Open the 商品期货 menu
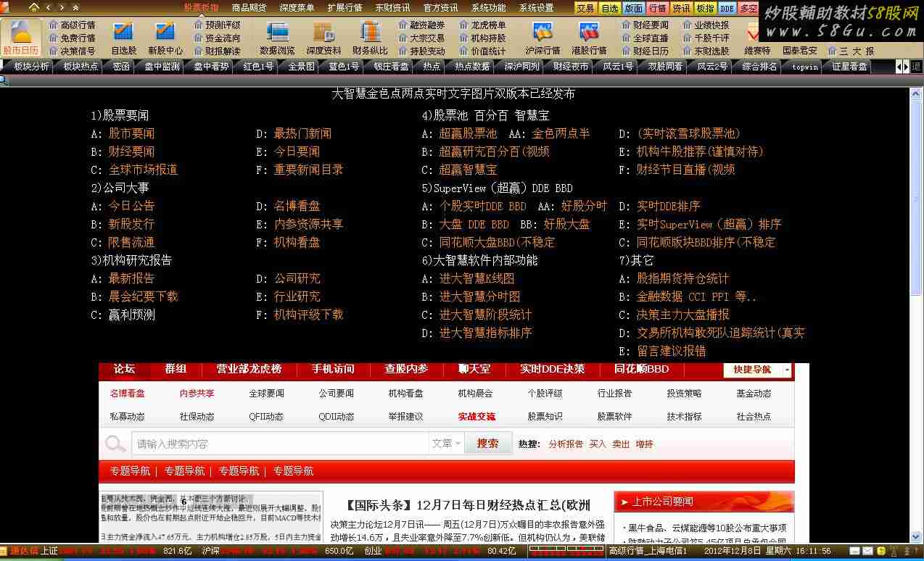This screenshot has height=561, width=924. (249, 8)
